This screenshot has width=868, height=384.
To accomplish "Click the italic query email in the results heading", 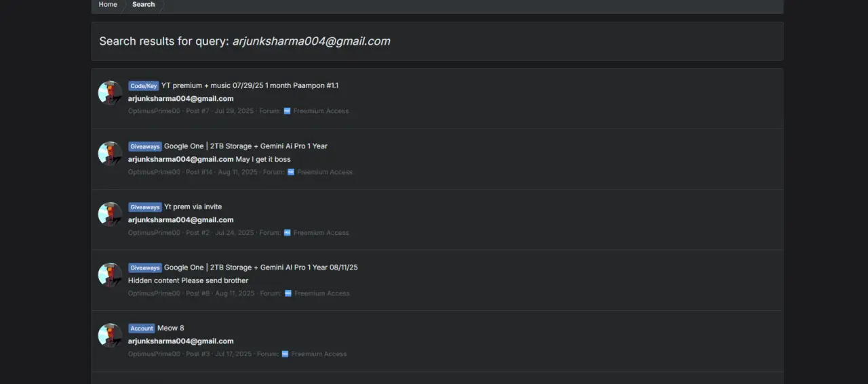I will coord(311,41).
